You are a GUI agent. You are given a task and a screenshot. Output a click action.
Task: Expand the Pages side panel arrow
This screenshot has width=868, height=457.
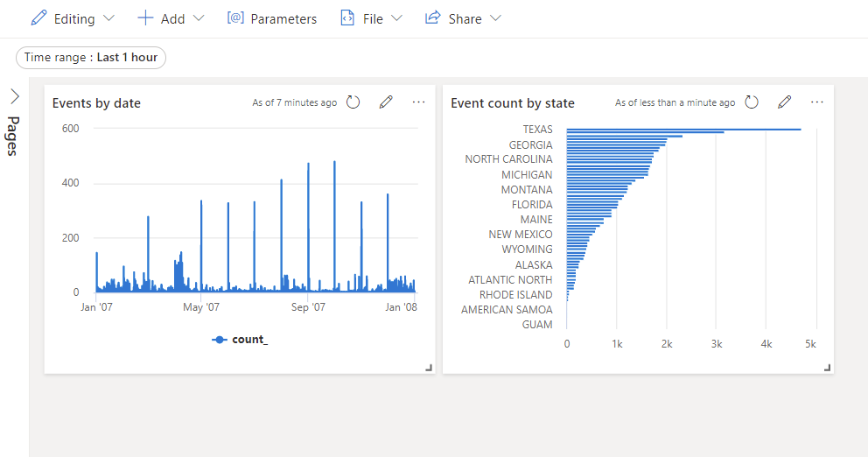pyautogui.click(x=15, y=96)
